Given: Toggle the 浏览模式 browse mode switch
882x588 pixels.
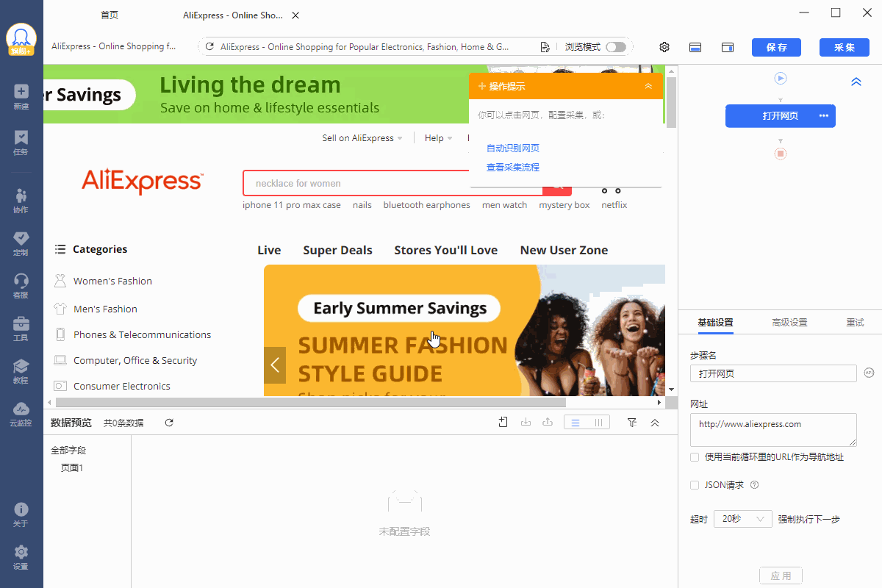Looking at the screenshot, I should point(616,47).
